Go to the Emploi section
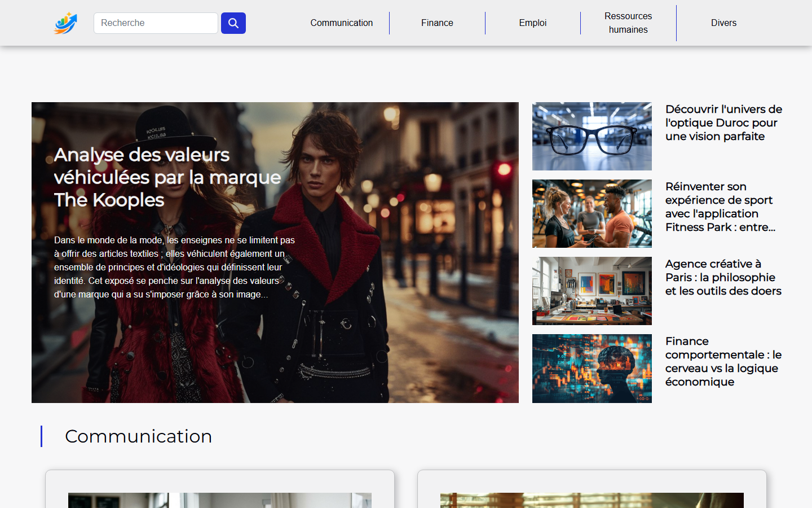 tap(533, 23)
